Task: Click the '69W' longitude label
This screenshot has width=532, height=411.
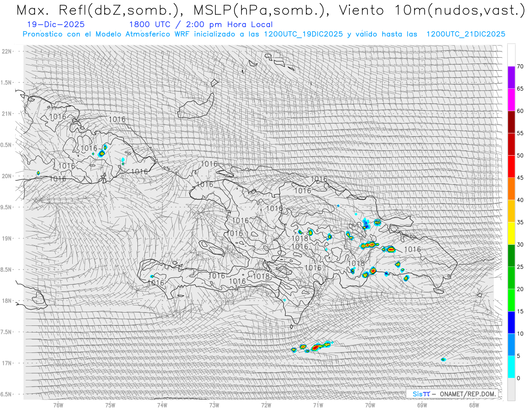Action: click(422, 405)
